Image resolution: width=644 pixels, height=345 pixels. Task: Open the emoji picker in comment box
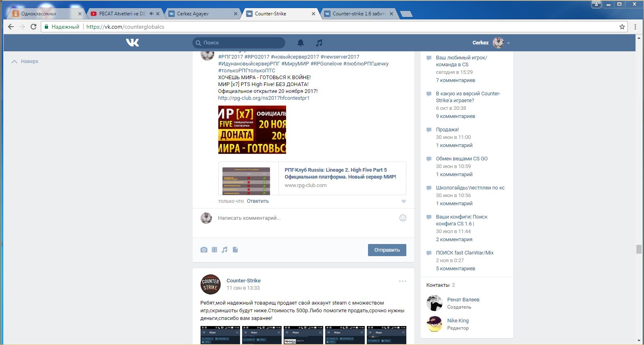pos(403,218)
